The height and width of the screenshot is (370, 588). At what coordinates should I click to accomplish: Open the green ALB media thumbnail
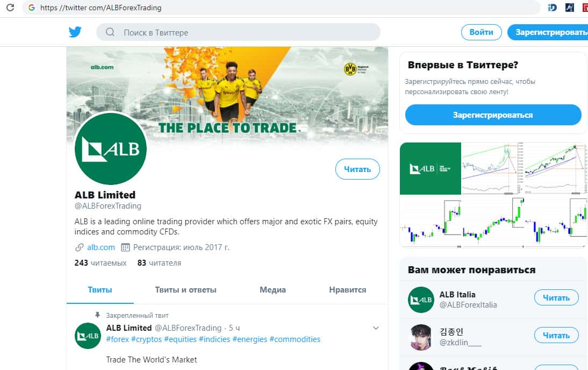430,168
